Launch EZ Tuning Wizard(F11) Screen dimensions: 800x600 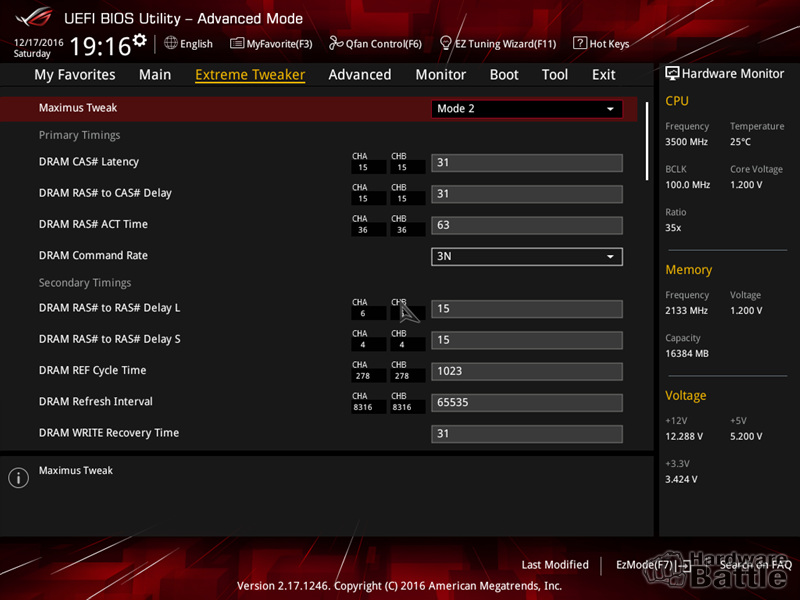(x=498, y=43)
